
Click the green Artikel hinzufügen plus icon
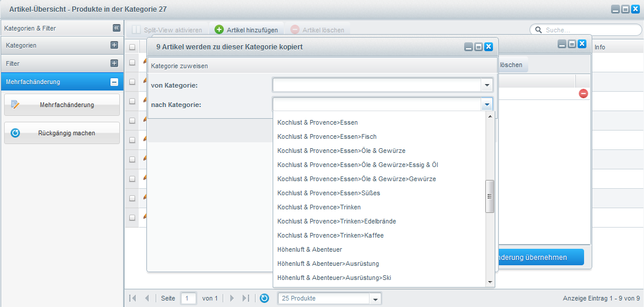pos(219,29)
